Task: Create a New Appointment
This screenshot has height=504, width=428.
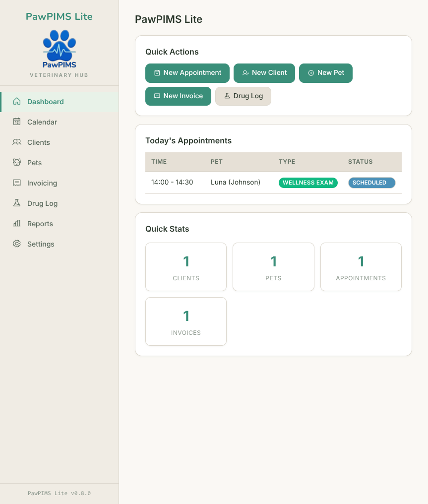Action: tap(187, 73)
